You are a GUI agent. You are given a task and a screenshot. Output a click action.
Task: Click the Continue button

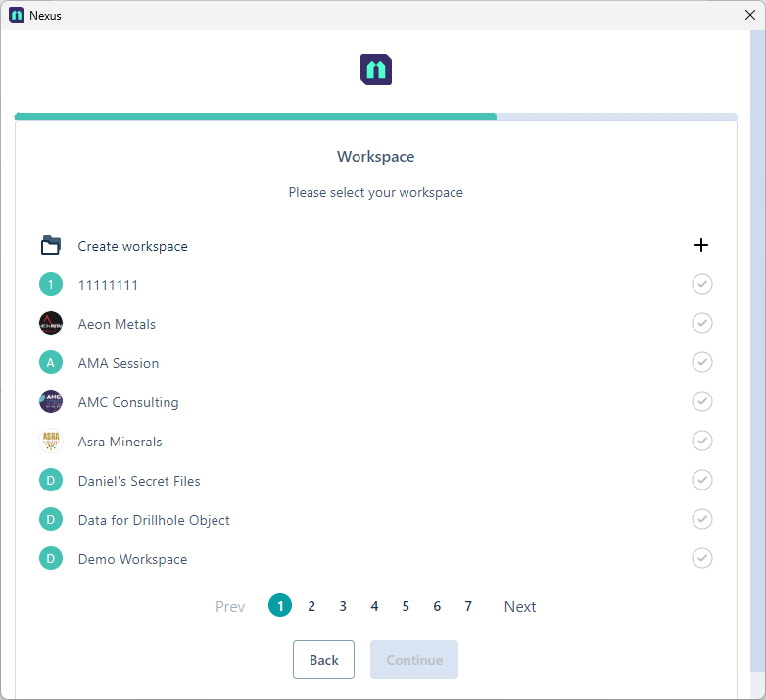coord(413,660)
